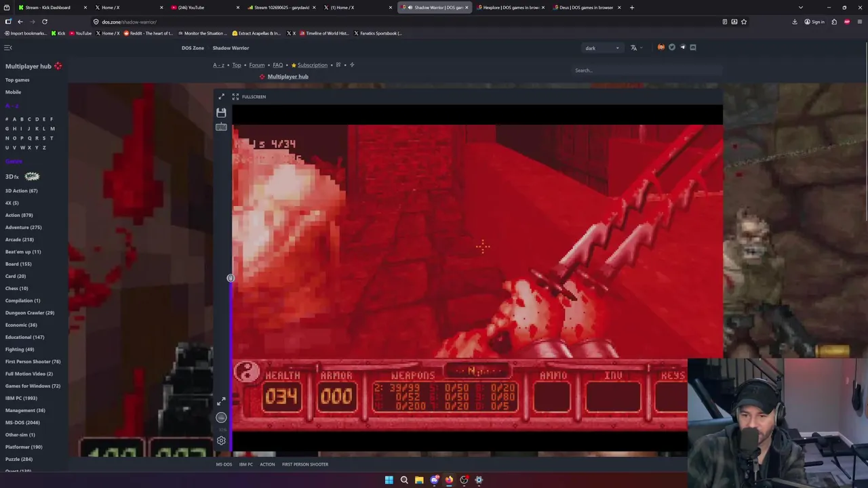Open 3Dfx category in sidebar
Screen dimensions: 868x488
pos(22,176)
